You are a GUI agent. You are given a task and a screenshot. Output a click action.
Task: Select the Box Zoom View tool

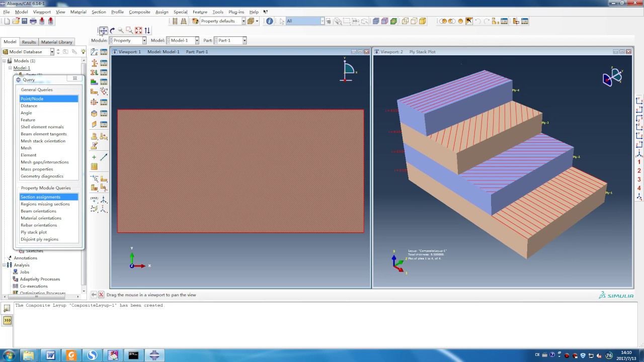coord(129,31)
